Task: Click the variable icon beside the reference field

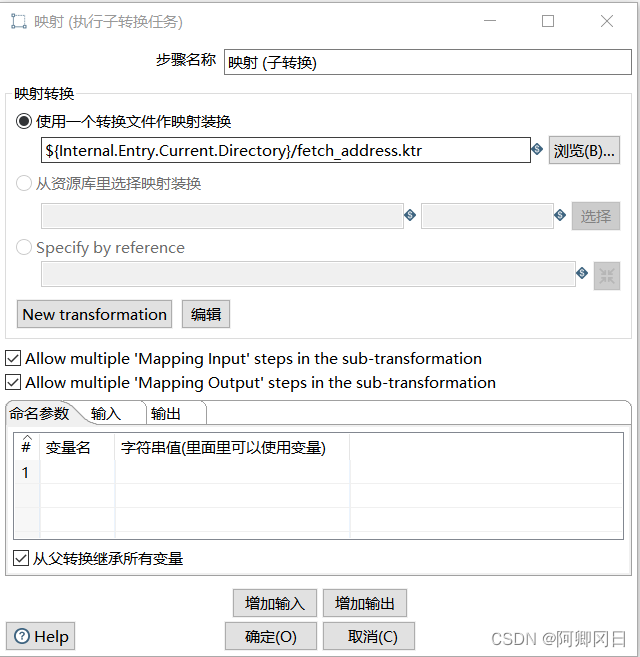Action: tap(582, 273)
